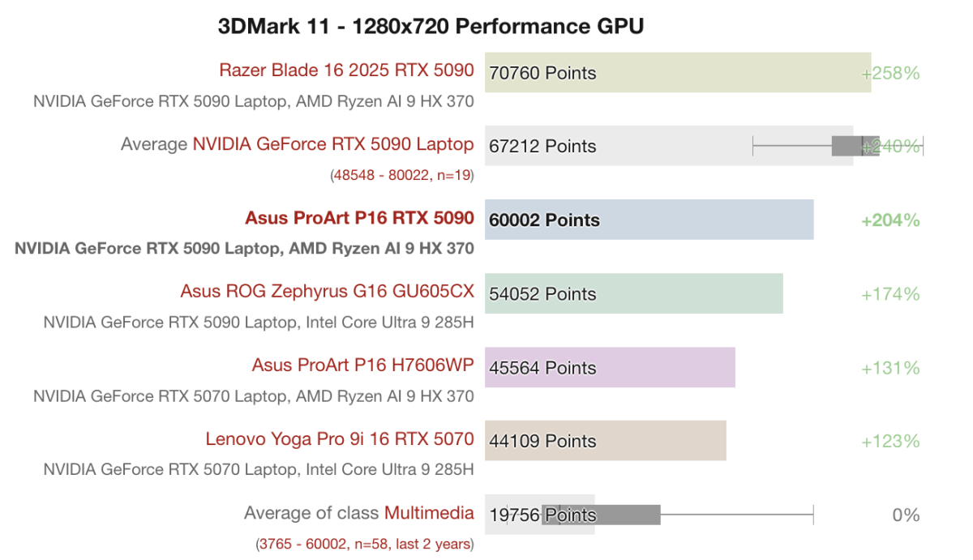The width and height of the screenshot is (973, 560).
Task: Open the Asus ProArt P16 RTX 5090 entry
Action: point(359,218)
